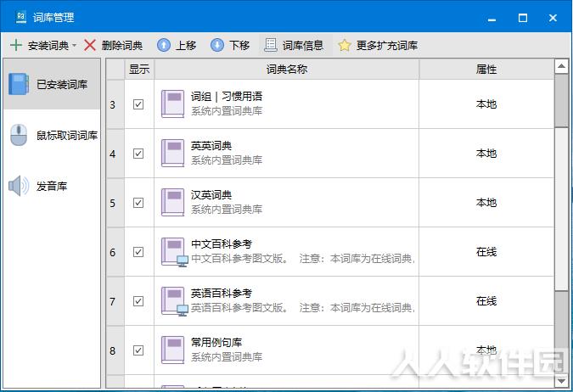573x392 pixels.
Task: Click row number 5 header
Action: (x=115, y=203)
